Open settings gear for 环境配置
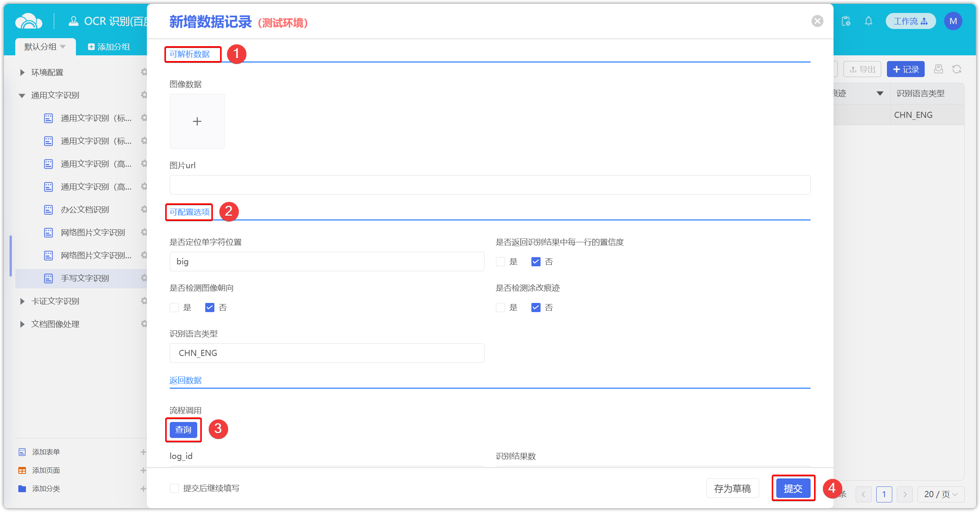This screenshot has width=980, height=512. (144, 72)
